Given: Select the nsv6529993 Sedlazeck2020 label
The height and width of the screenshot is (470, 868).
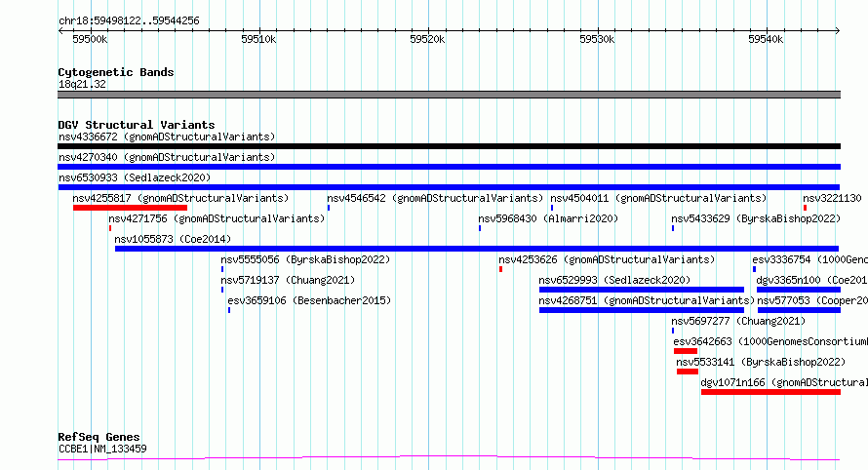Looking at the screenshot, I should coord(615,280).
